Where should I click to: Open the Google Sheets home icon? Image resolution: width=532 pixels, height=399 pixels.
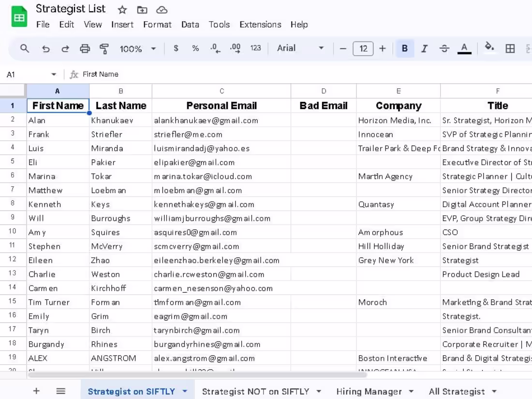tap(19, 16)
